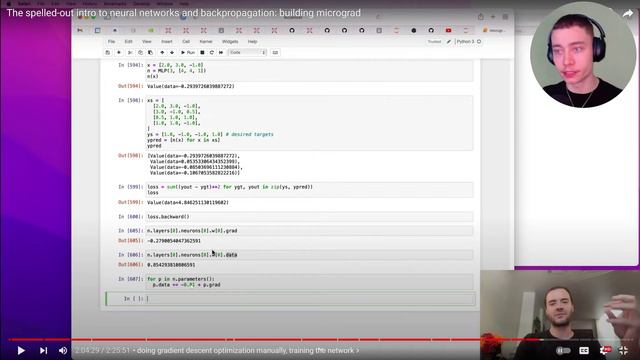Click the Run cell button
The height and width of the screenshot is (360, 640).
point(188,53)
